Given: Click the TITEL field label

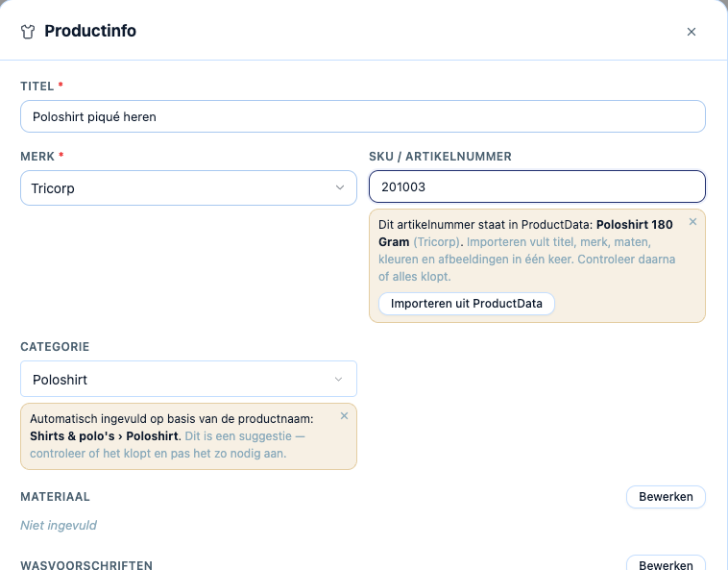Looking at the screenshot, I should coord(37,87).
